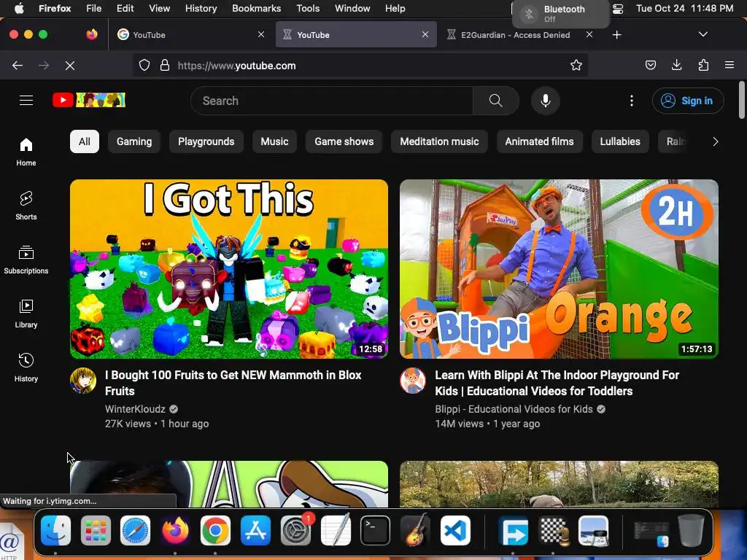Select the Game shows filter chip

pyautogui.click(x=344, y=141)
